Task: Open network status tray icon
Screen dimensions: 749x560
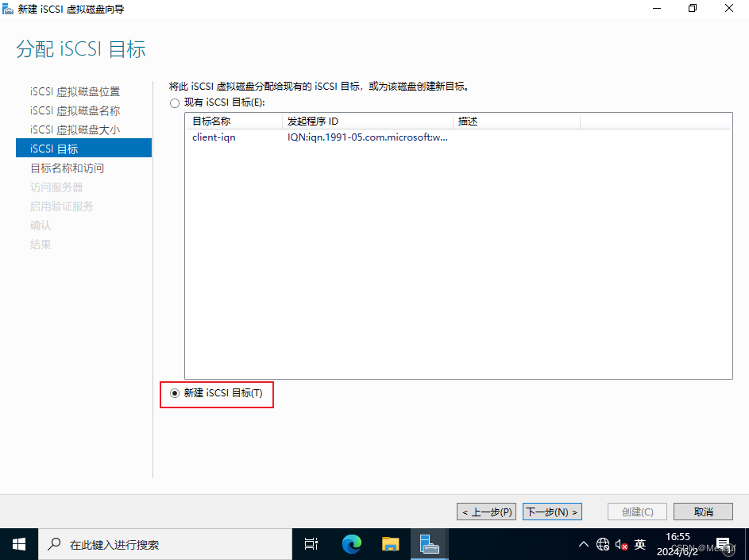Action: 603,544
